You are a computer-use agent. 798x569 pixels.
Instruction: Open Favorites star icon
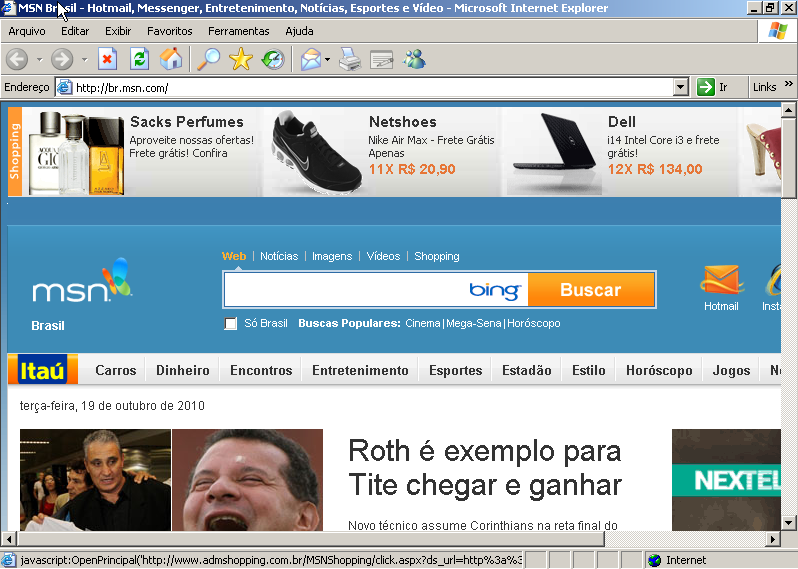click(x=241, y=60)
